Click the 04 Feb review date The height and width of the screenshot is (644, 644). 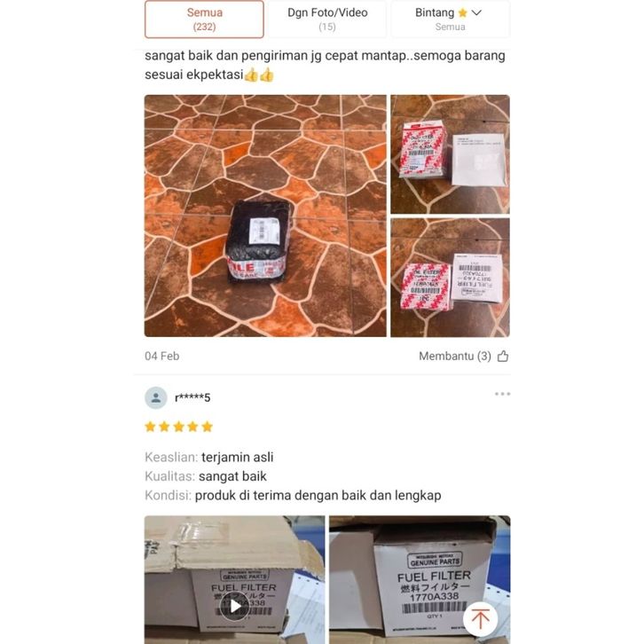click(161, 356)
